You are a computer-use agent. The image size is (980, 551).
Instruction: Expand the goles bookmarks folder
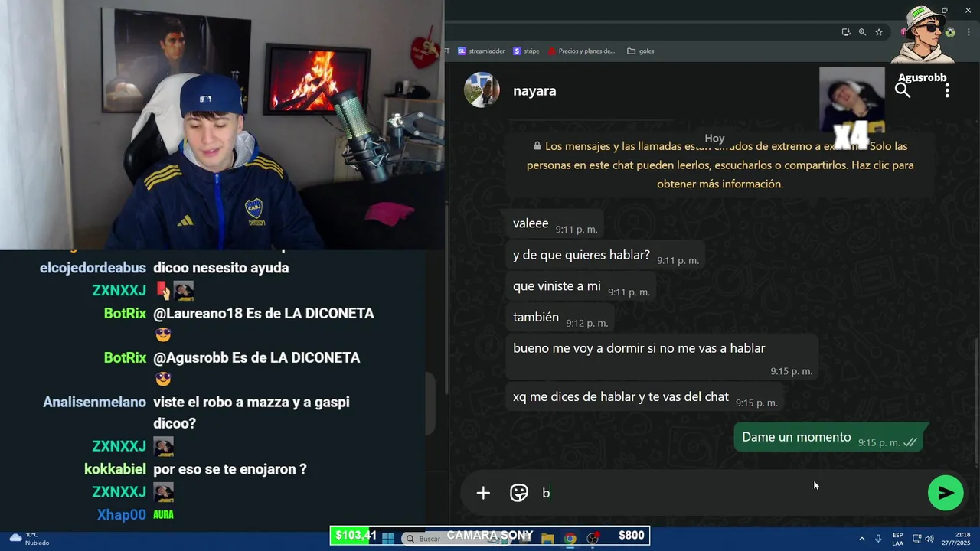pyautogui.click(x=641, y=51)
